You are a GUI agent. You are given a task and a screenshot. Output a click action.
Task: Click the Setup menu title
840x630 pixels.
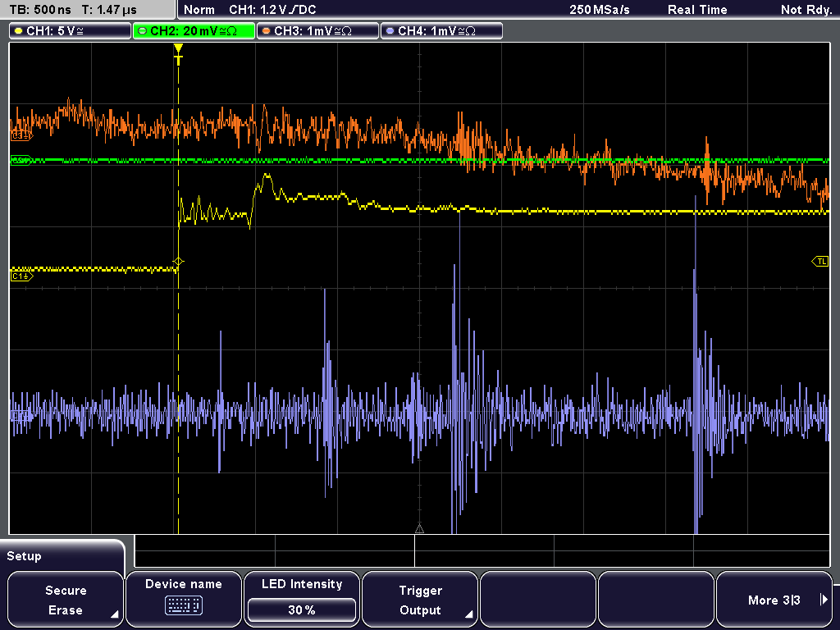coord(24,556)
